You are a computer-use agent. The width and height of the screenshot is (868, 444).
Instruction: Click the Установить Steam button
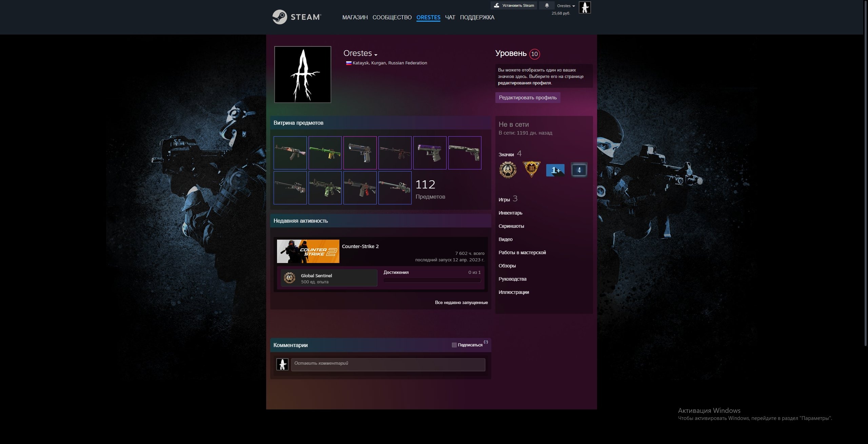pyautogui.click(x=514, y=5)
